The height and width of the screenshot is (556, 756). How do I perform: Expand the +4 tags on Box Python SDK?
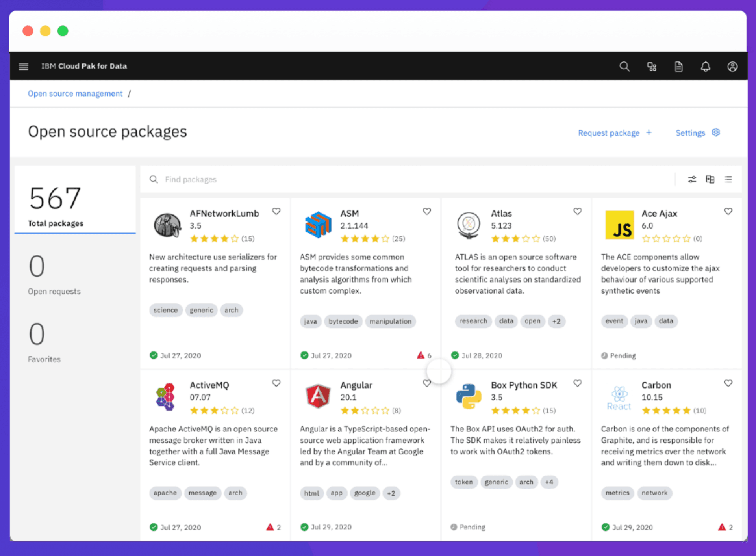pyautogui.click(x=549, y=482)
